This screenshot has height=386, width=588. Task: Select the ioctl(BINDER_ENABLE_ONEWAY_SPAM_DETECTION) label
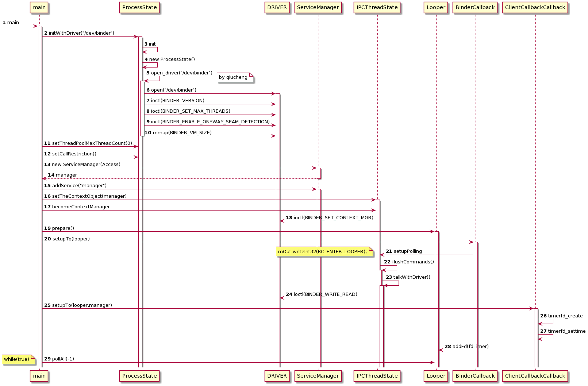(x=210, y=122)
